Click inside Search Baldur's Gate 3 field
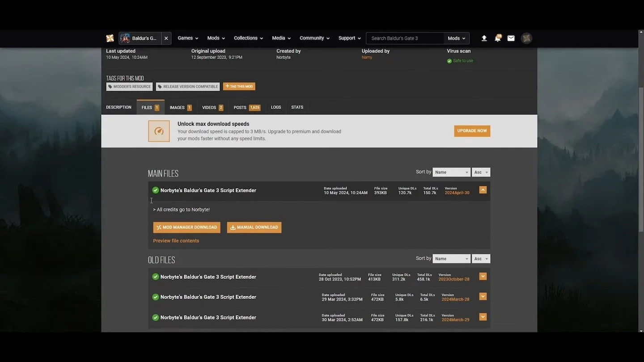Image resolution: width=644 pixels, height=362 pixels. pos(405,38)
